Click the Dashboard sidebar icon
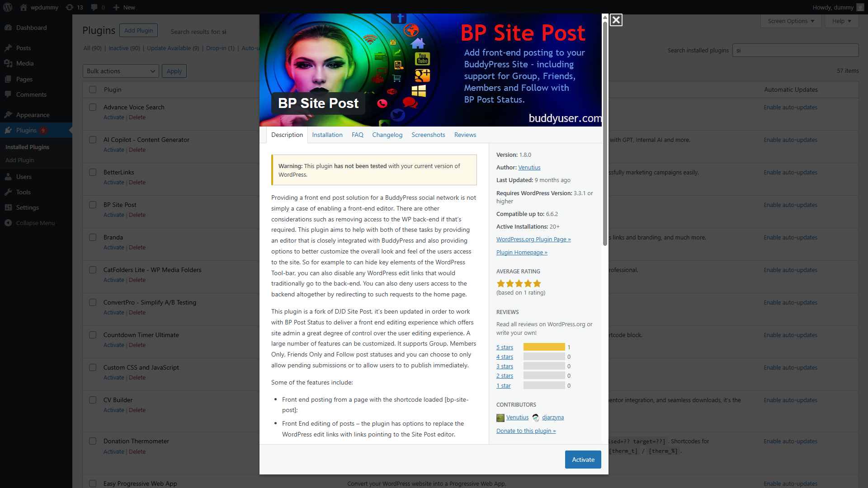Viewport: 868px width, 488px height. pyautogui.click(x=8, y=28)
